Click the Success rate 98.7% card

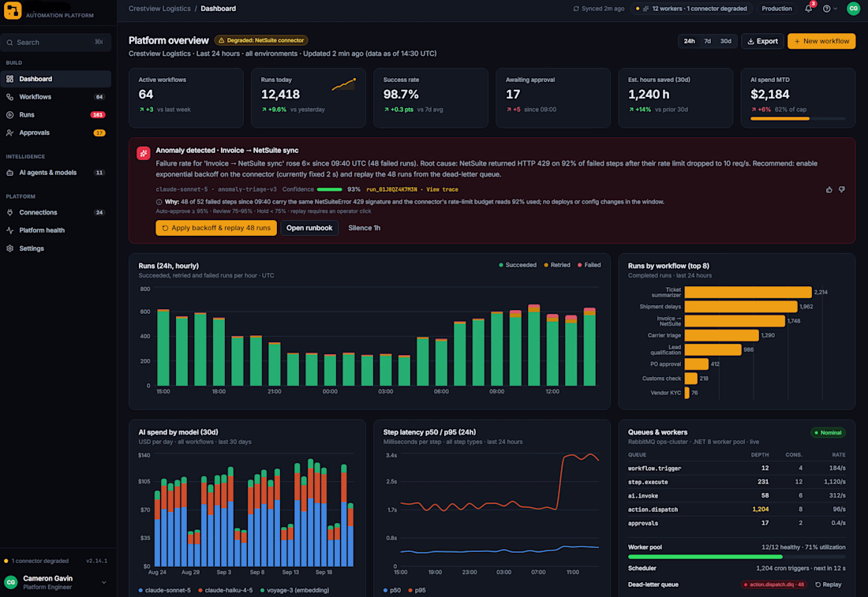pos(430,98)
